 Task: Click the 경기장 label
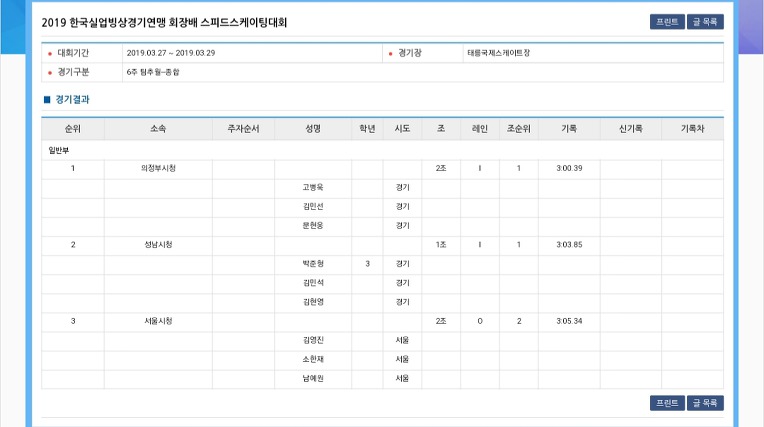410,53
